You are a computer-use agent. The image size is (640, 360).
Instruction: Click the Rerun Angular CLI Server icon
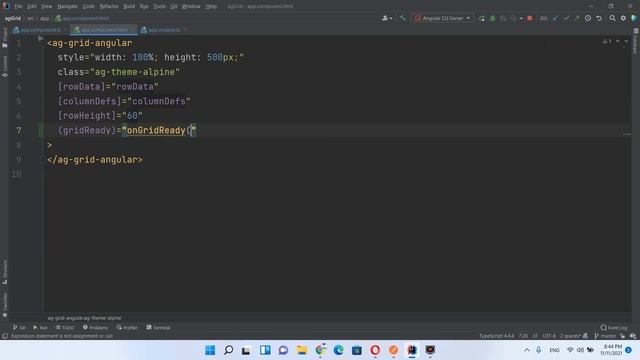(x=482, y=18)
